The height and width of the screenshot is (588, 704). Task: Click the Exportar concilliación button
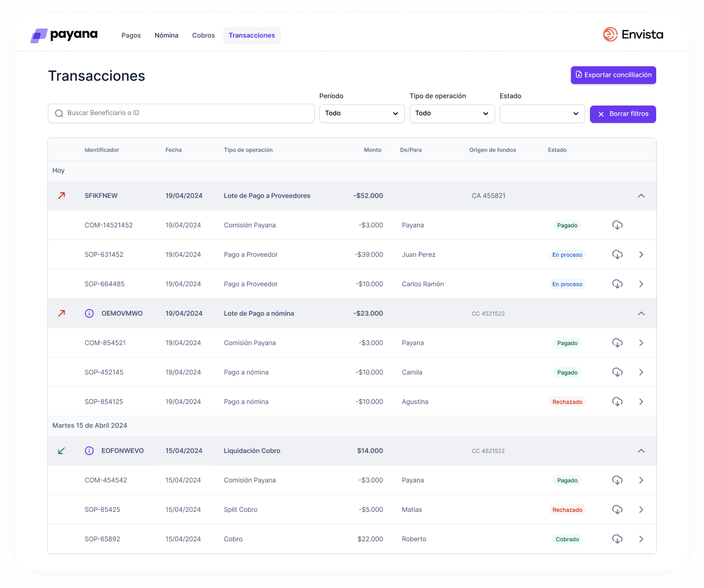(x=613, y=75)
